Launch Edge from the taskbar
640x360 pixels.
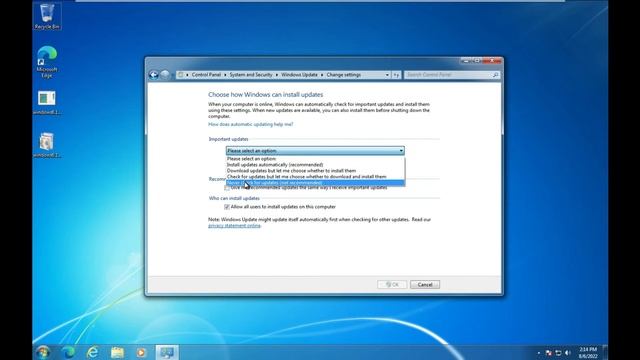tap(68, 352)
